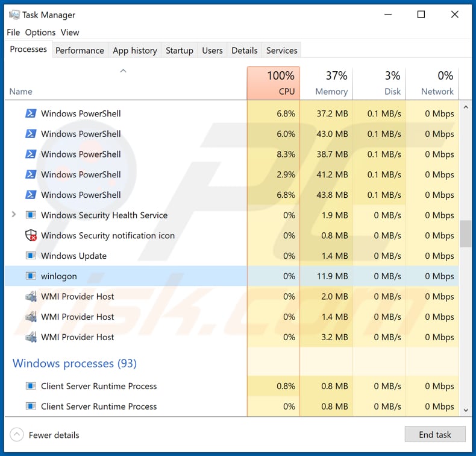Click the 43.8 MB memory cell
The width and height of the screenshot is (476, 456).
click(x=327, y=195)
